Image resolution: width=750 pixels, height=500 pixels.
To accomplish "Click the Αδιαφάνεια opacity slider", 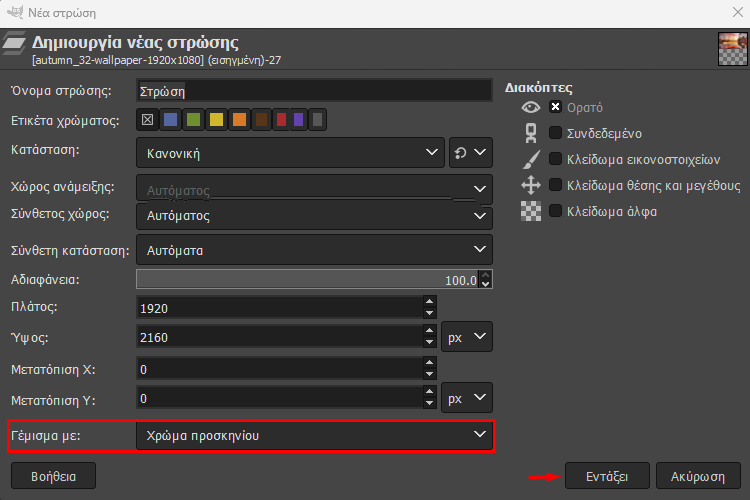I will pyautogui.click(x=307, y=279).
